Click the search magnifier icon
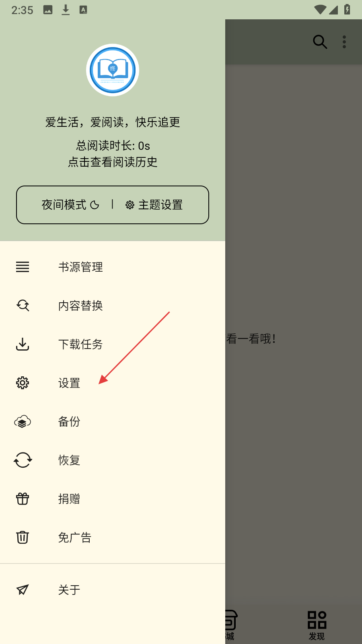 [x=320, y=41]
